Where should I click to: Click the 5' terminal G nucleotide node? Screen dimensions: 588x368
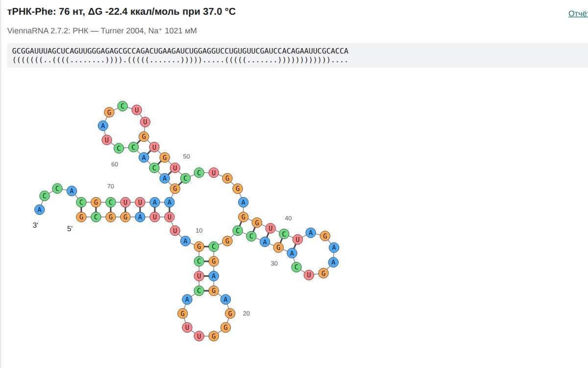81,216
